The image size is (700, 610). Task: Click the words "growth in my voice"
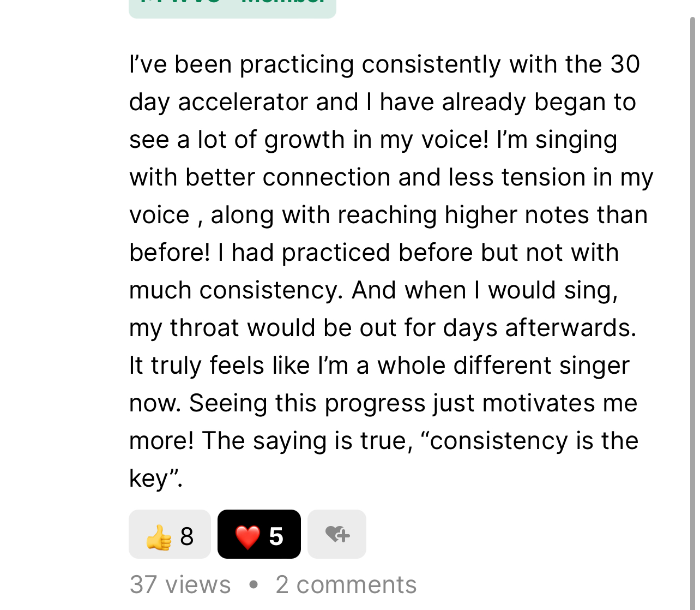(x=376, y=140)
